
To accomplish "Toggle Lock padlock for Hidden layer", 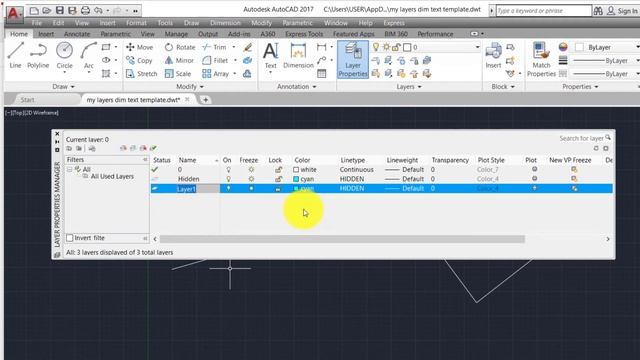I will 278,179.
